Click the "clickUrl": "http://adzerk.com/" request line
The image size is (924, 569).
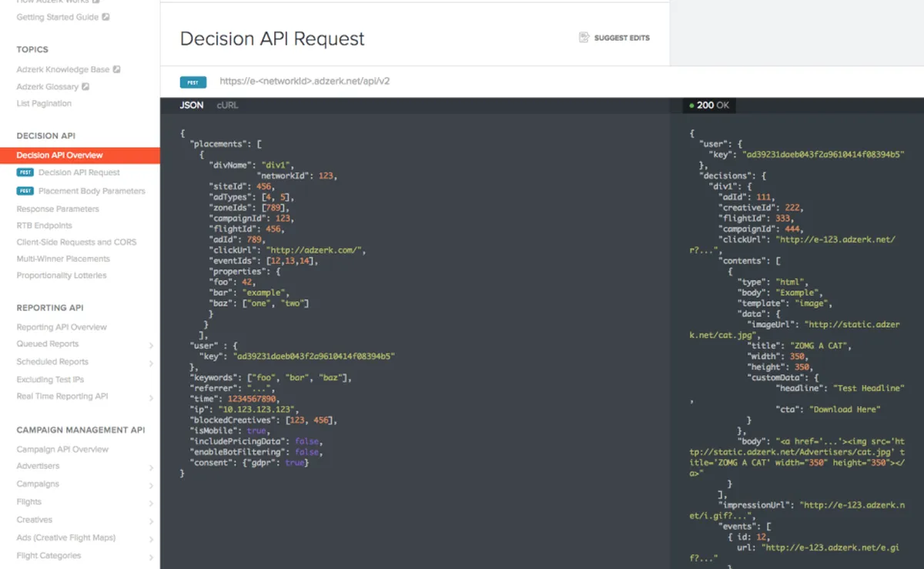click(287, 250)
